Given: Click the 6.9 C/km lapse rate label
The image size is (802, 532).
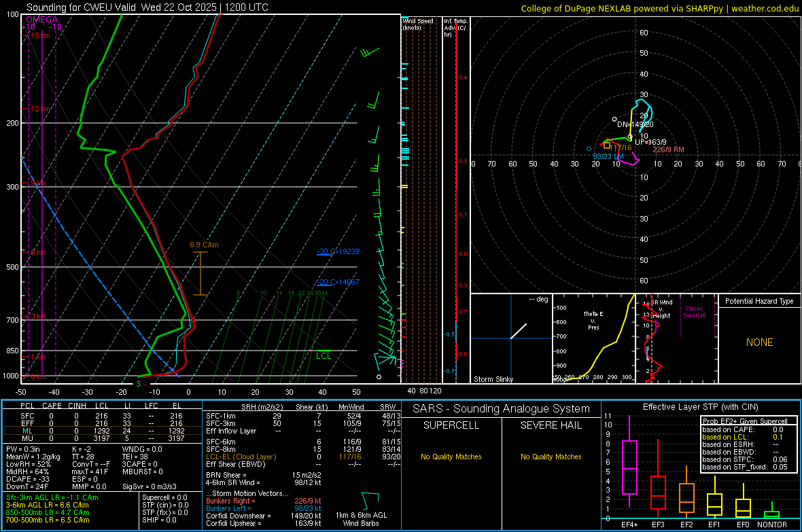Looking at the screenshot, I should (x=204, y=245).
